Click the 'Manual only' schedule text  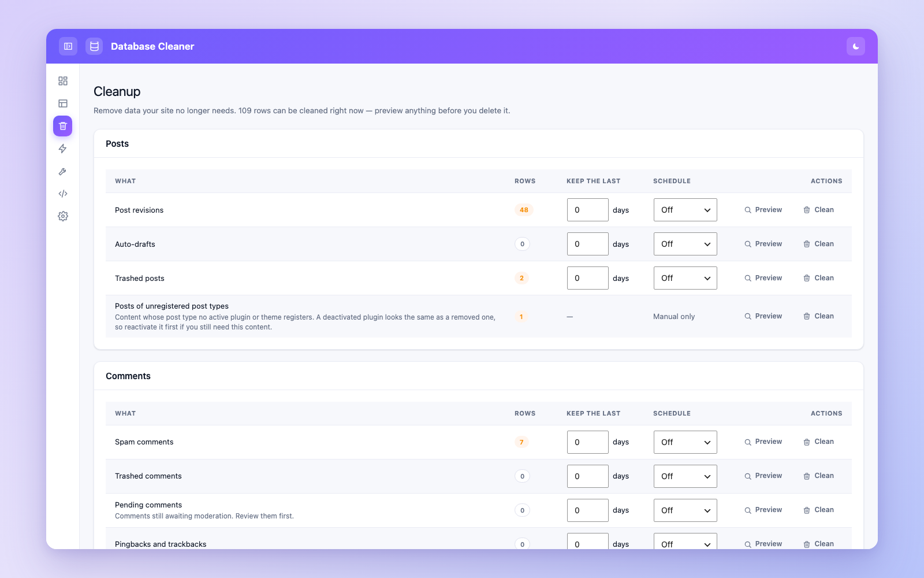(674, 316)
